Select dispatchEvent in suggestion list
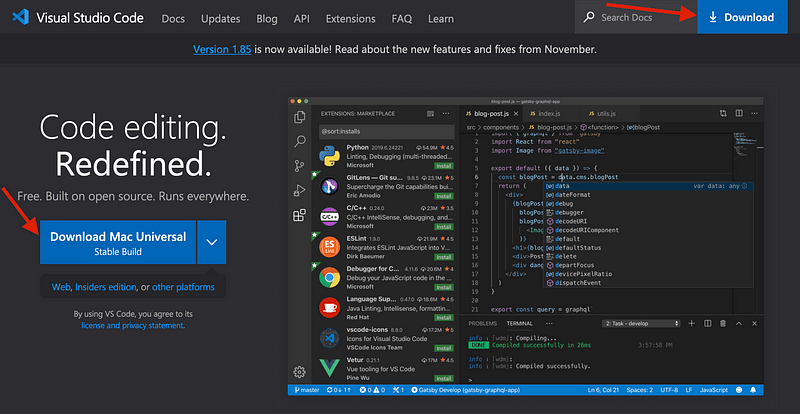Image resolution: width=800 pixels, height=414 pixels. (x=578, y=283)
